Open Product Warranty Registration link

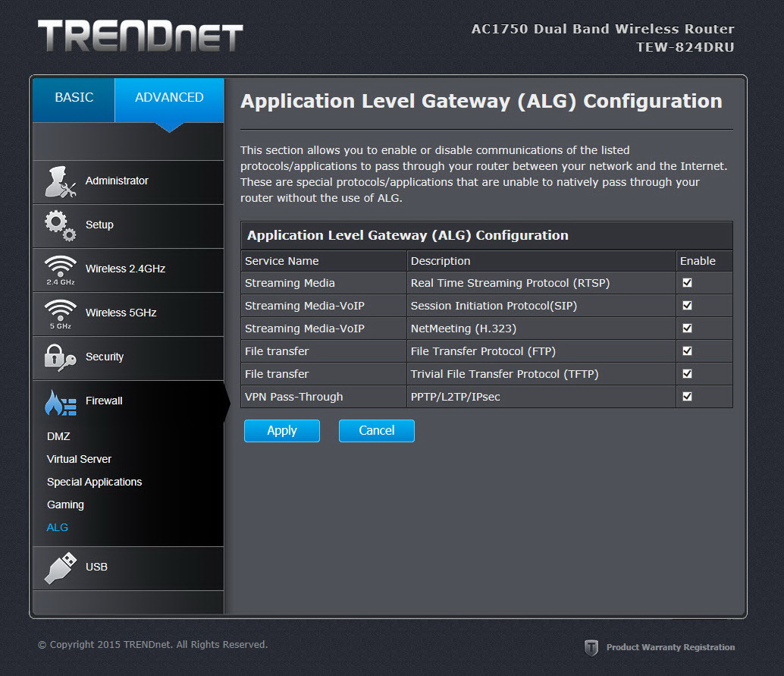[670, 647]
